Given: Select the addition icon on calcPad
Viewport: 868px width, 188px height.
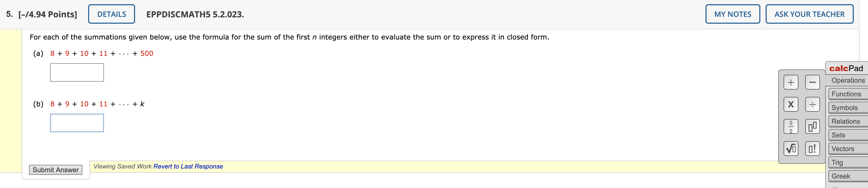Looking at the screenshot, I should [791, 82].
